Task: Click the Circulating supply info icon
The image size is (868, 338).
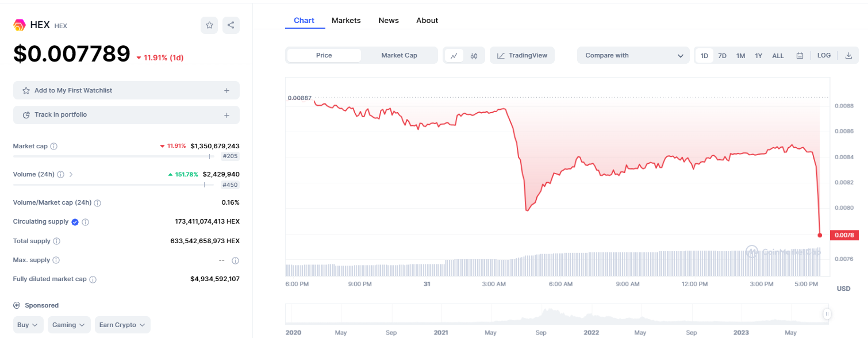Action: click(x=86, y=222)
